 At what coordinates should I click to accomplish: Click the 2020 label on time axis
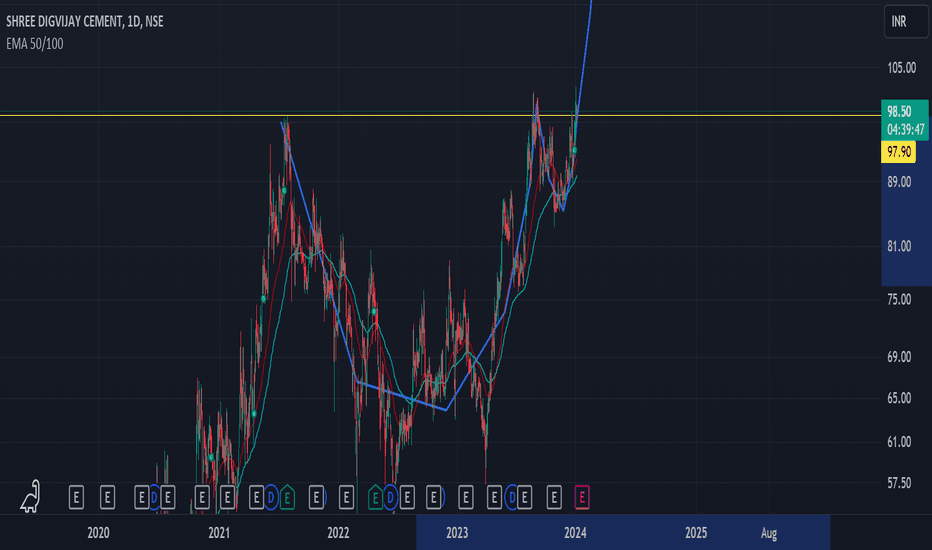[x=98, y=533]
